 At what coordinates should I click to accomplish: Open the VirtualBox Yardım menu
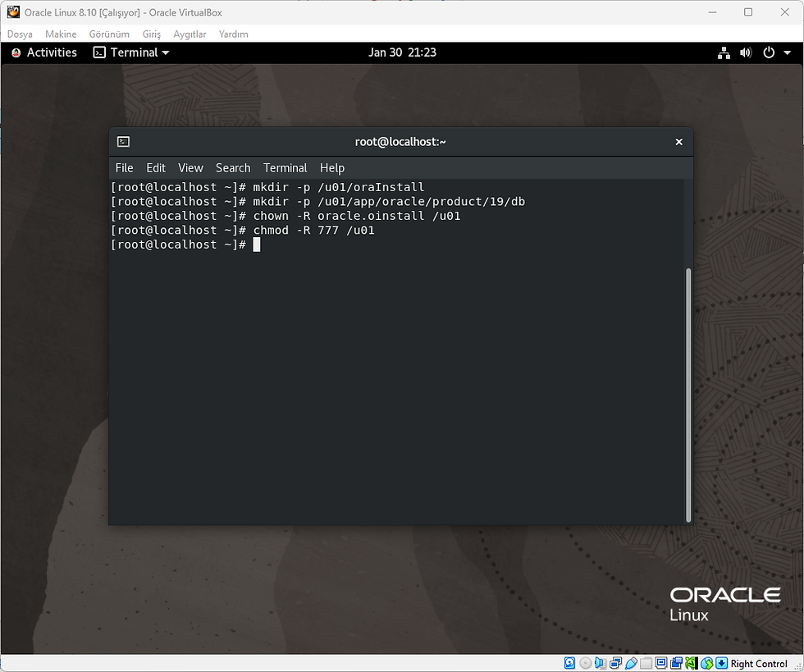tap(233, 34)
